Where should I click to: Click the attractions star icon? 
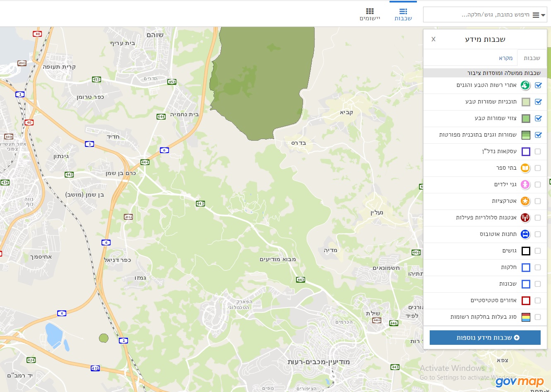point(525,201)
